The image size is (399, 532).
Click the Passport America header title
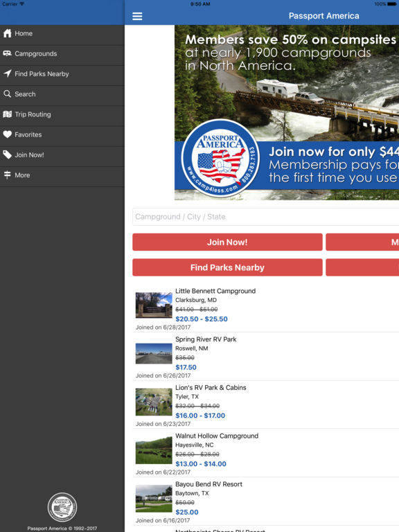pos(323,16)
